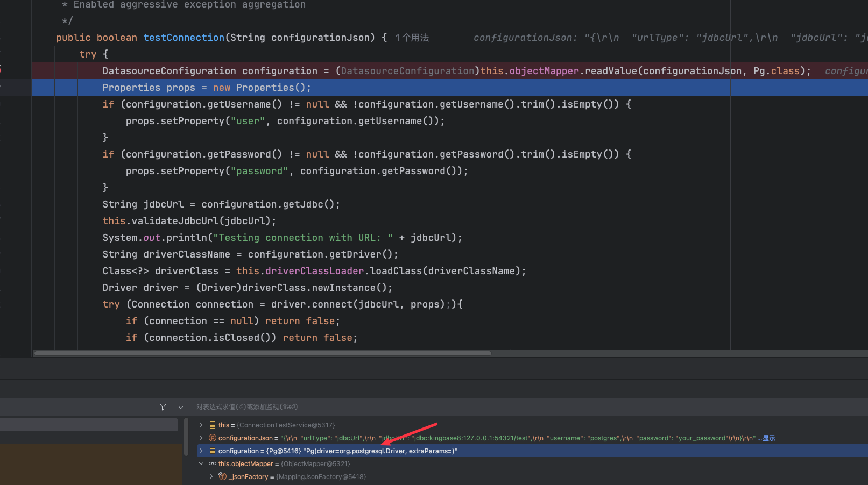
Task: Click the filter icon in the frames panel
Action: 163,407
